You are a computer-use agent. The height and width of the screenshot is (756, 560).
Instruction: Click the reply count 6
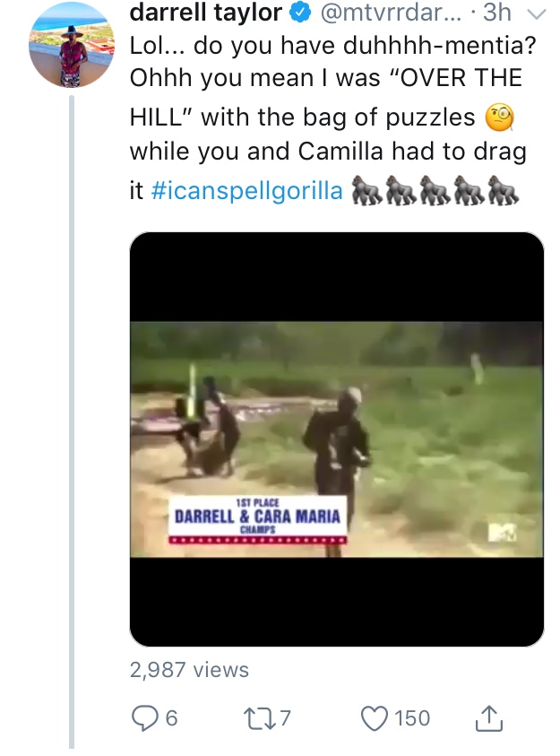point(171,718)
